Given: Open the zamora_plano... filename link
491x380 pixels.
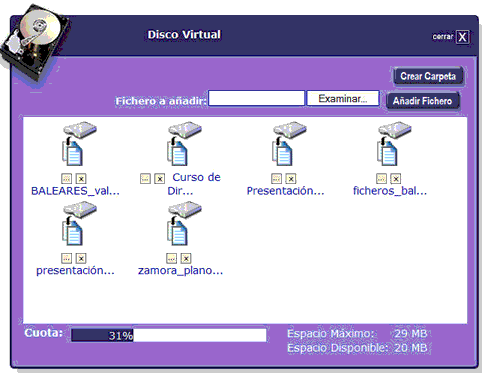Looking at the screenshot, I should 180,270.
